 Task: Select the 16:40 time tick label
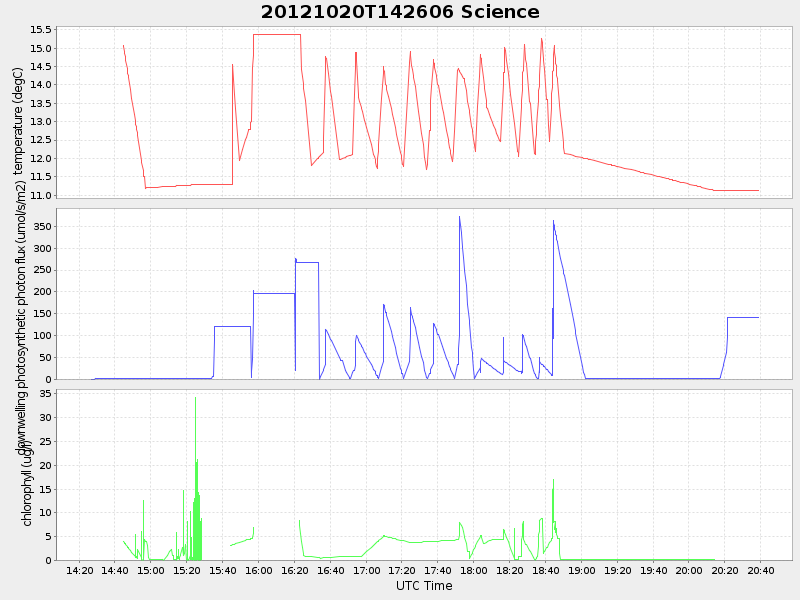[x=330, y=570]
